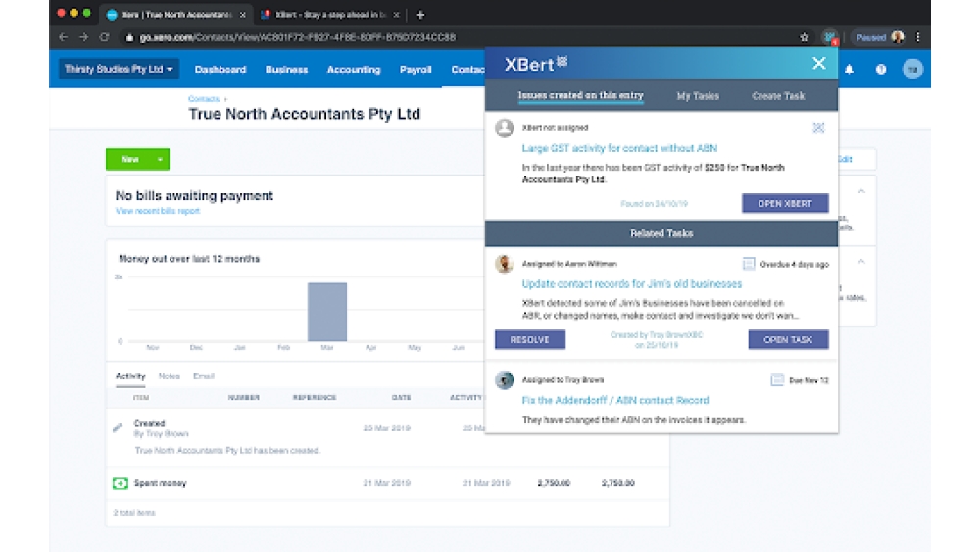Open Thirsty Studios Pty Ltd organisation dropdown

click(x=119, y=69)
